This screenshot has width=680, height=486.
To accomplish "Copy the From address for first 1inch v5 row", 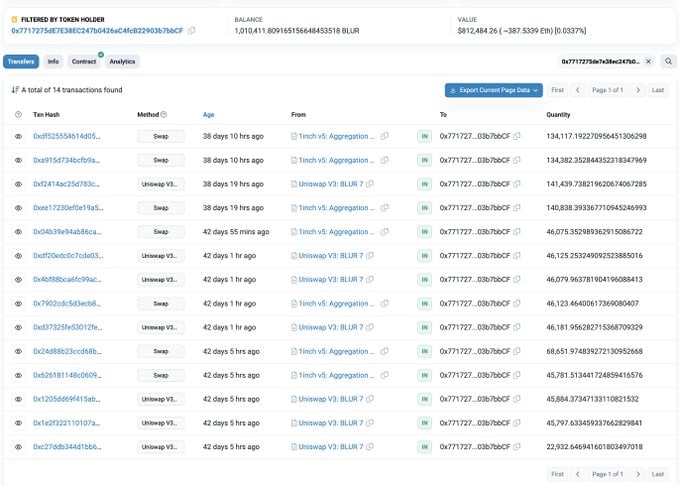I will tap(384, 136).
